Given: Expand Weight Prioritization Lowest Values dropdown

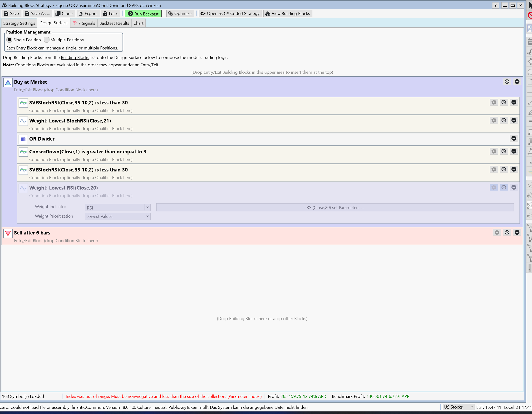Looking at the screenshot, I should tap(118, 216).
